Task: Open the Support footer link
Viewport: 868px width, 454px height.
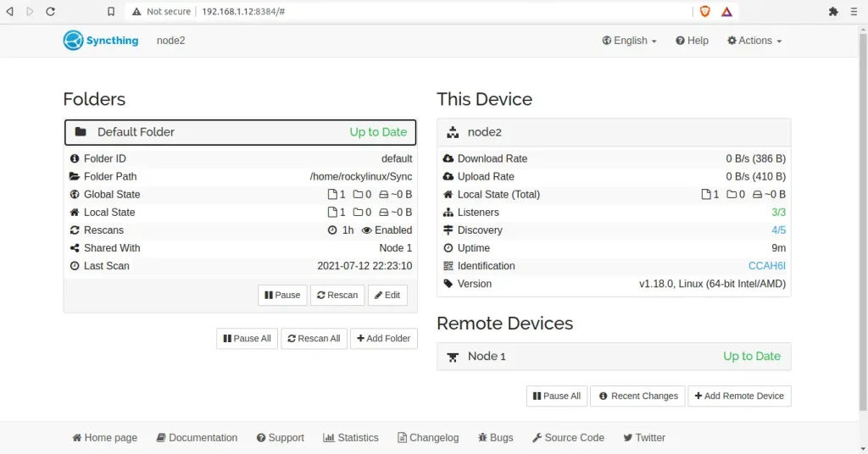Action: pos(280,437)
